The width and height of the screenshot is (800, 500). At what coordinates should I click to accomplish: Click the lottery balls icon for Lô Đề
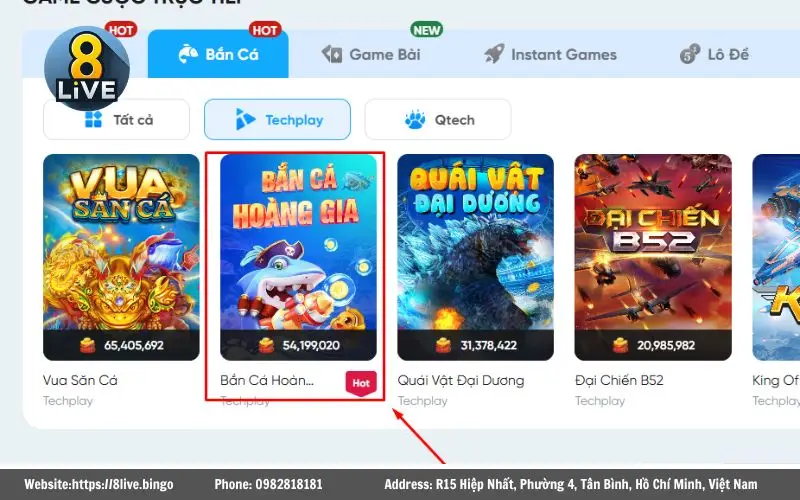click(x=690, y=54)
